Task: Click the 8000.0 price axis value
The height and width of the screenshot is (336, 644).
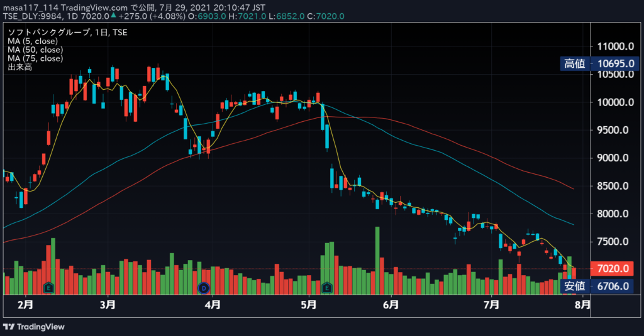Action: coord(613,214)
